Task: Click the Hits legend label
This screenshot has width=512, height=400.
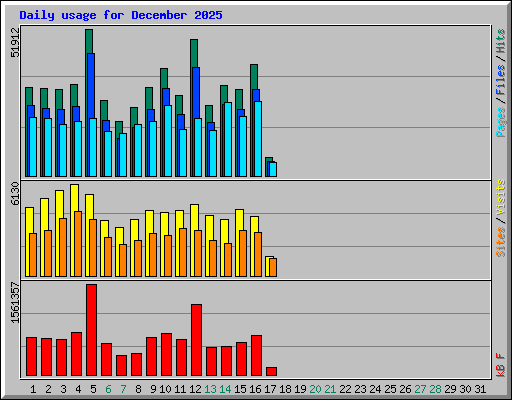Action: (x=500, y=41)
